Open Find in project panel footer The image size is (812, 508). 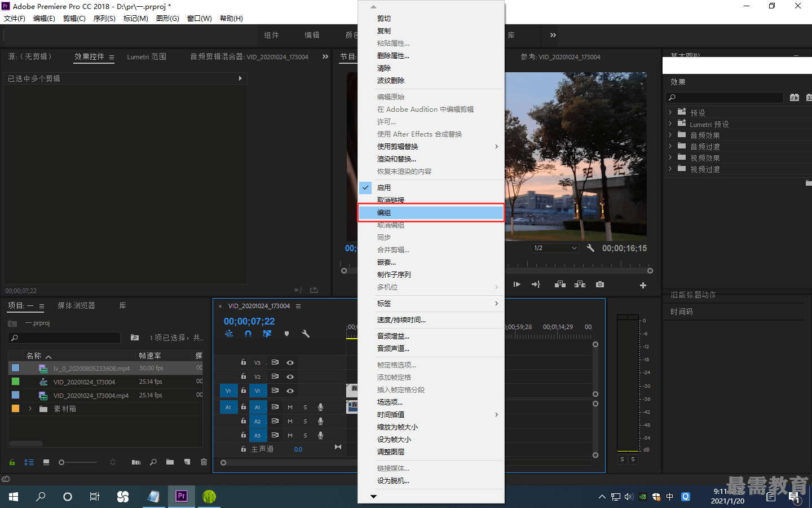tap(153, 462)
